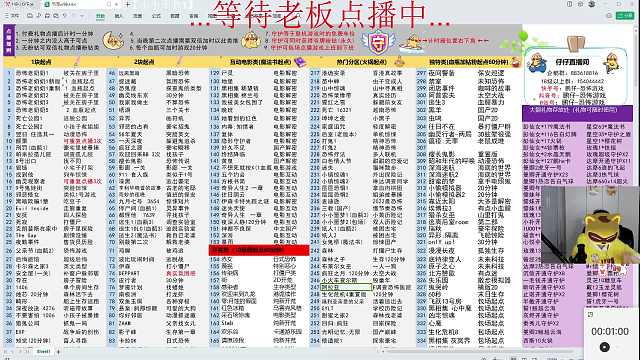Select the cell The Gap
Viewport: 640px width, 360px height.
coord(26,236)
